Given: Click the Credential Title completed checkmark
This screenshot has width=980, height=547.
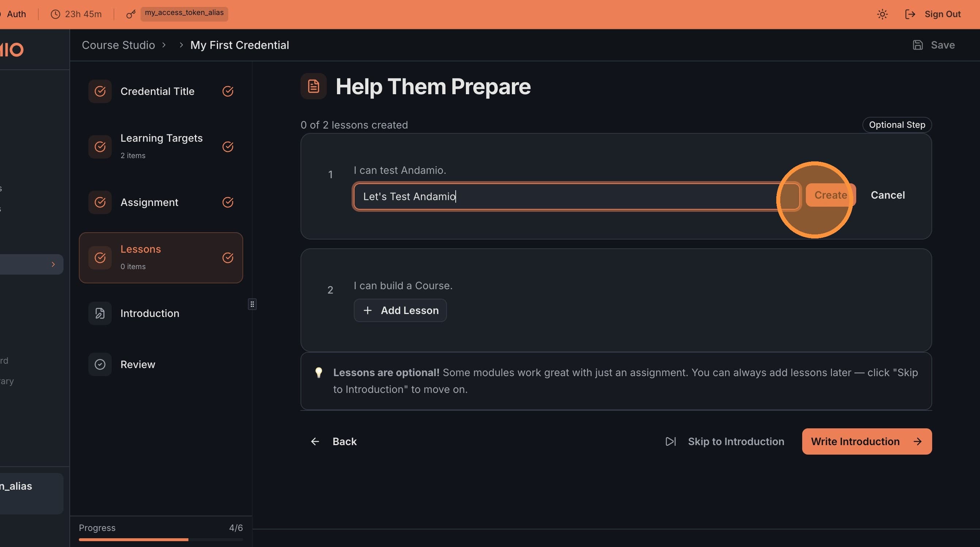Looking at the screenshot, I should [x=227, y=91].
